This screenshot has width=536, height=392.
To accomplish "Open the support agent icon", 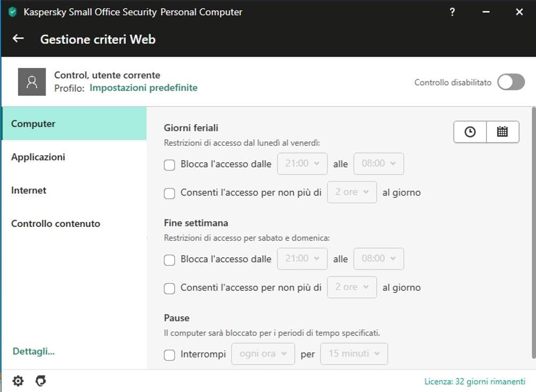I will [41, 381].
